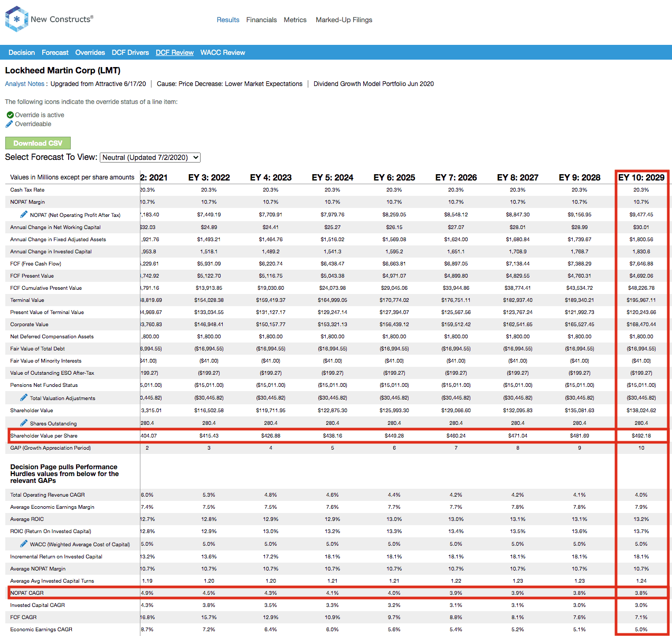Click the pencil icon beside WACC row

click(x=24, y=544)
